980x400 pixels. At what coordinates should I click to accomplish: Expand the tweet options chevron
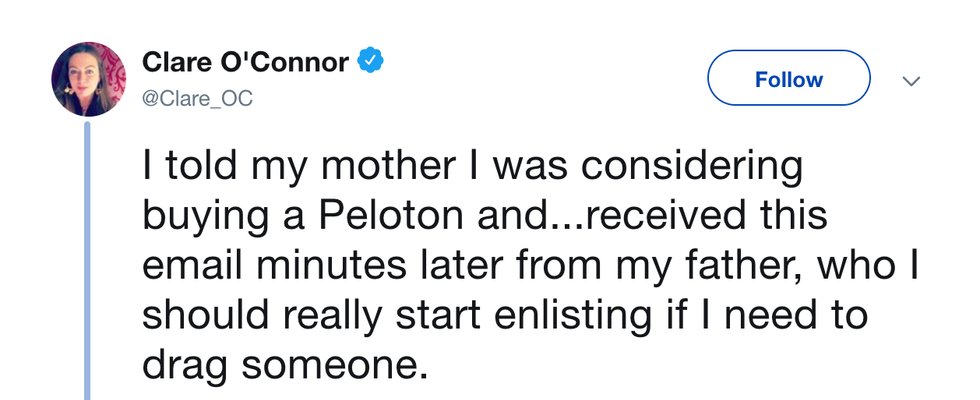[x=911, y=80]
